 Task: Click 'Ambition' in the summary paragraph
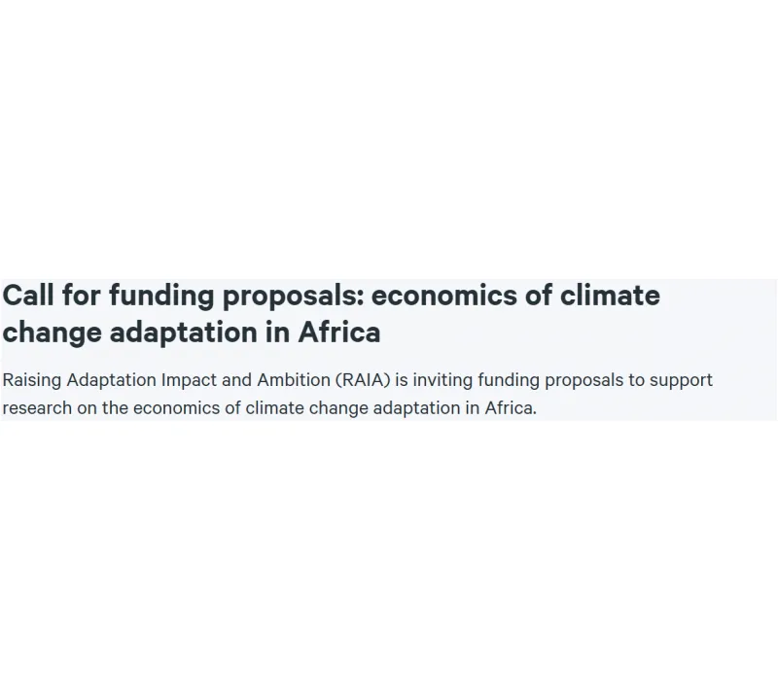(x=293, y=379)
